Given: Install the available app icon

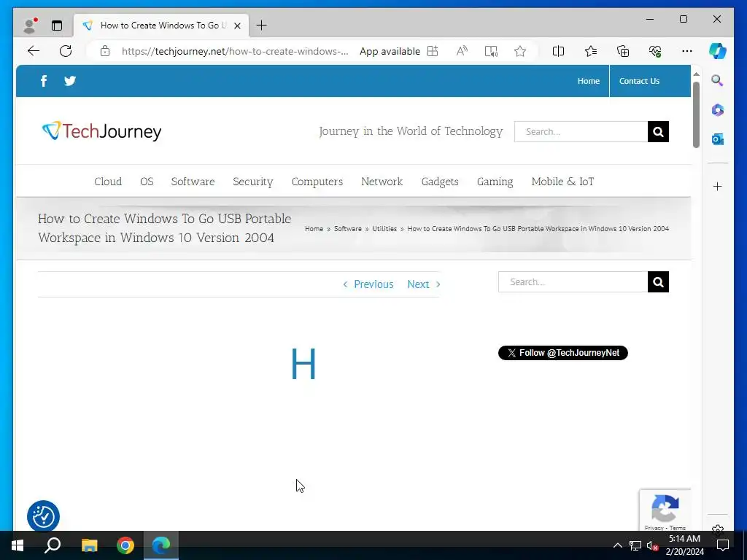Looking at the screenshot, I should pos(433,51).
